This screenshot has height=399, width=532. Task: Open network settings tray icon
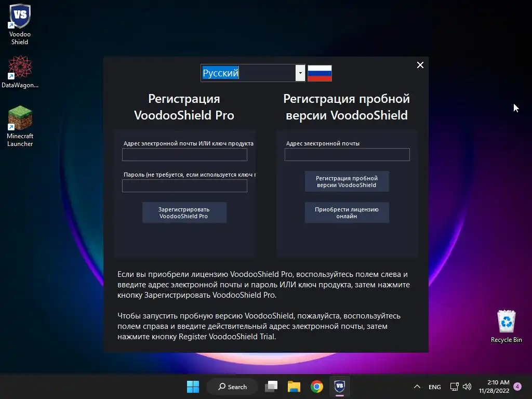(454, 387)
